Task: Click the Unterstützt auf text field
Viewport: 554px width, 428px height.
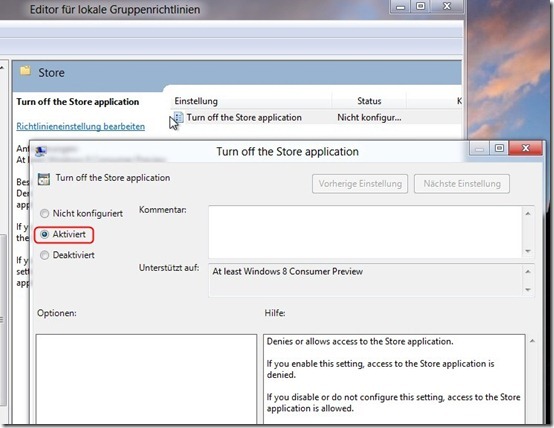Action: [365, 280]
